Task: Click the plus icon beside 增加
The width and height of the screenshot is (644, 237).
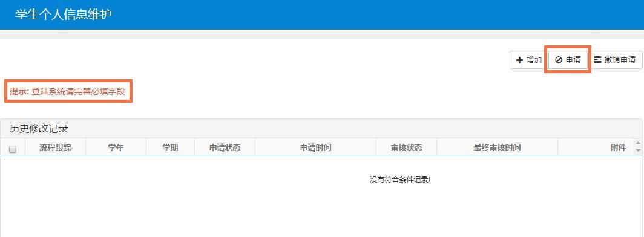Action: point(519,60)
